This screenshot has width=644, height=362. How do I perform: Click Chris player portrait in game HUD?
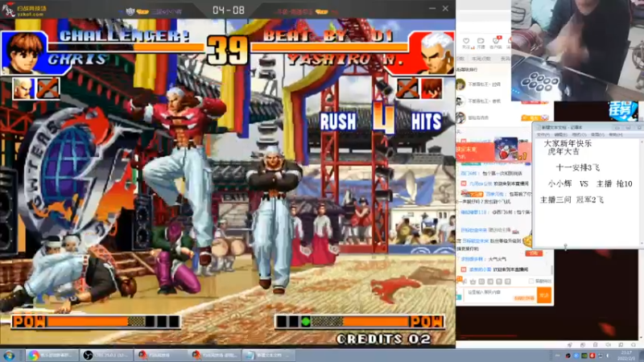tap(23, 52)
